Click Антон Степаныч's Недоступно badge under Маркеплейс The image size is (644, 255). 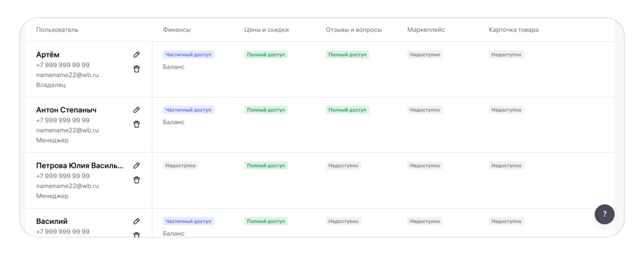425,110
